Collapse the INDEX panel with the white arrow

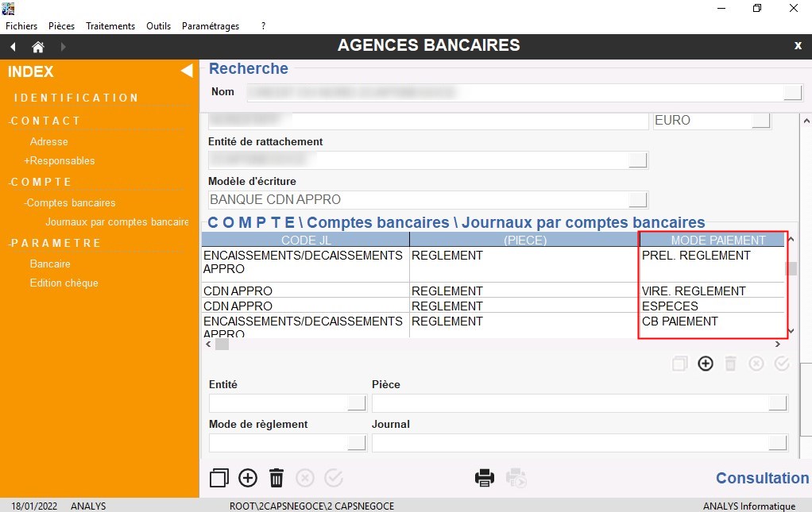click(186, 71)
